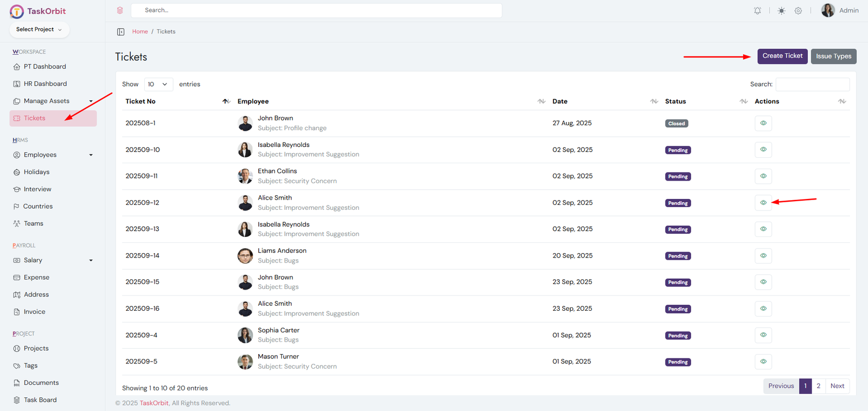This screenshot has width=868, height=411.
Task: View ticket 202509-14 using the eye icon
Action: 763,256
